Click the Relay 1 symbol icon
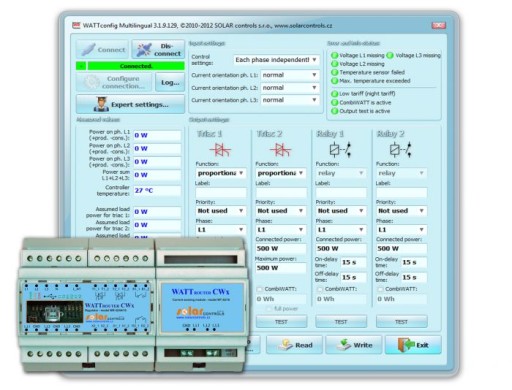Image resolution: width=512 pixels, height=390 pixels. coord(340,150)
